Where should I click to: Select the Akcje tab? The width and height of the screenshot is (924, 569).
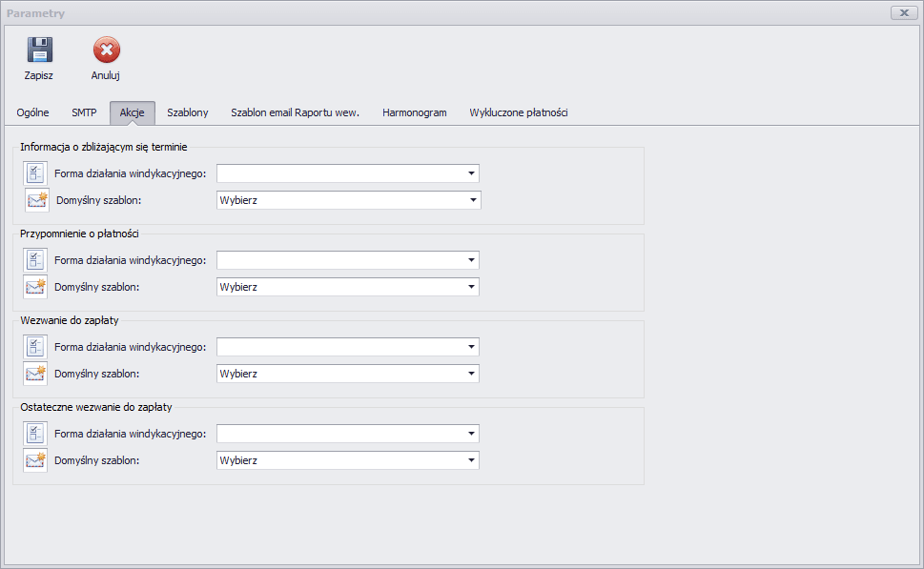coord(132,112)
